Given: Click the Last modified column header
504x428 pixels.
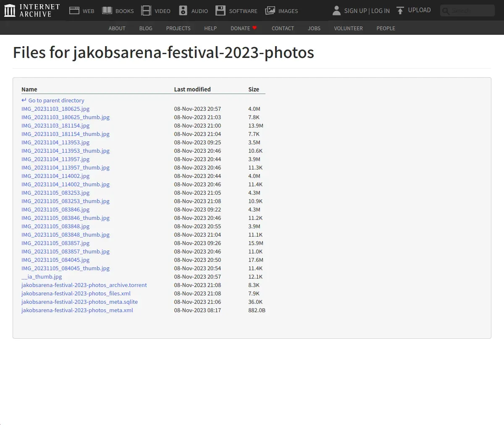Looking at the screenshot, I should [x=192, y=89].
